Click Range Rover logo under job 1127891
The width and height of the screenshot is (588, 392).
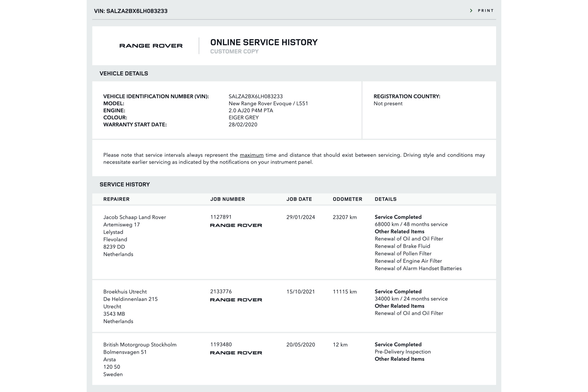[x=236, y=225]
